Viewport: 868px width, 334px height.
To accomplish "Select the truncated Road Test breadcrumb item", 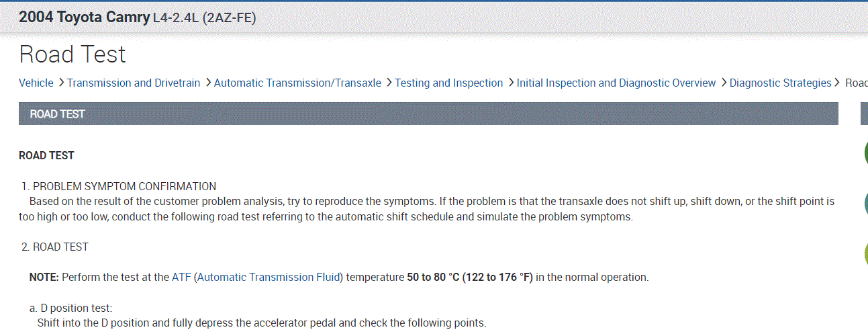I will 856,83.
